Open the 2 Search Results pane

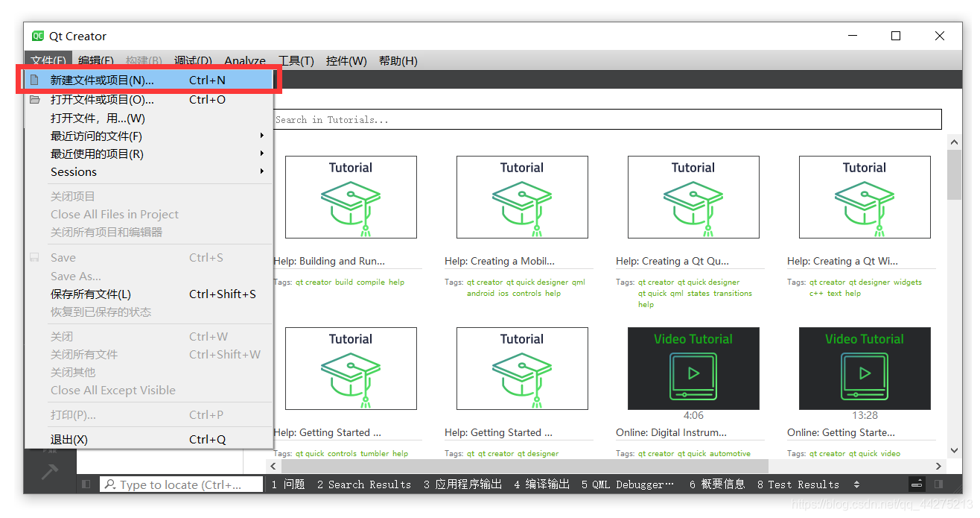coord(364,484)
